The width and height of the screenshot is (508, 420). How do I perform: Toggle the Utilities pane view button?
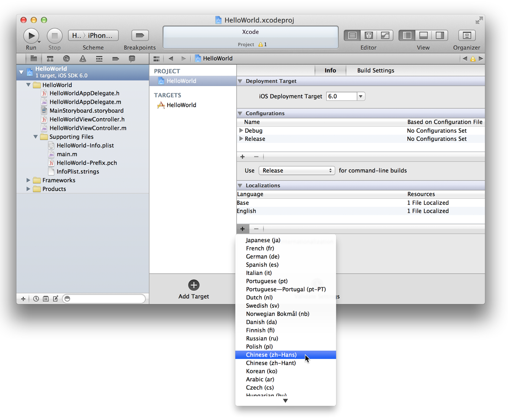[x=439, y=36]
